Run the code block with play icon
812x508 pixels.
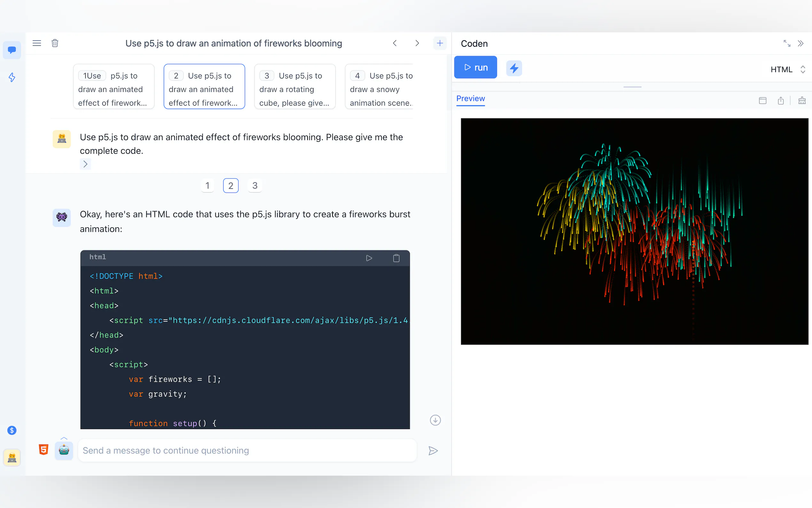coord(369,258)
